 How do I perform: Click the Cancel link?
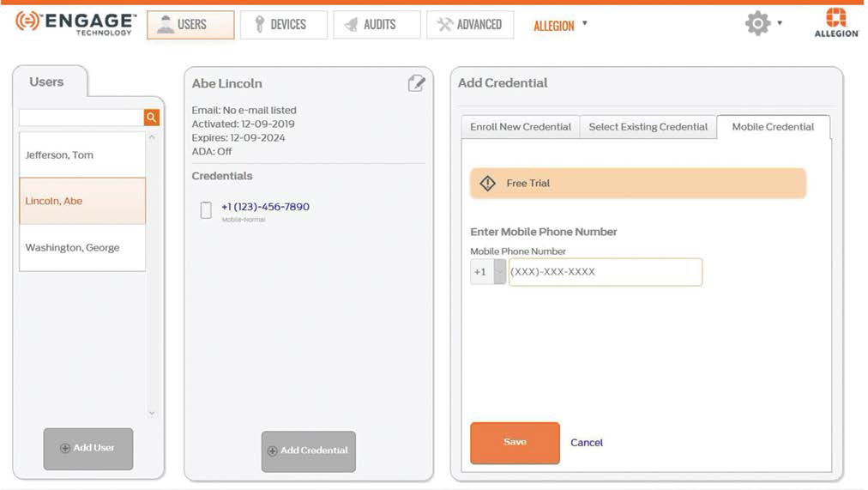coord(587,443)
